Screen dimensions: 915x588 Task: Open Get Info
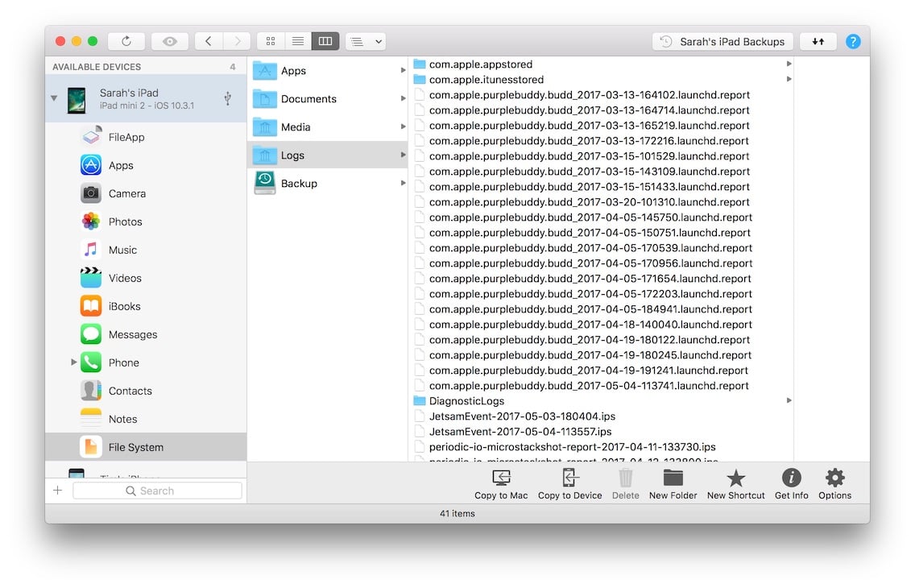pos(791,484)
